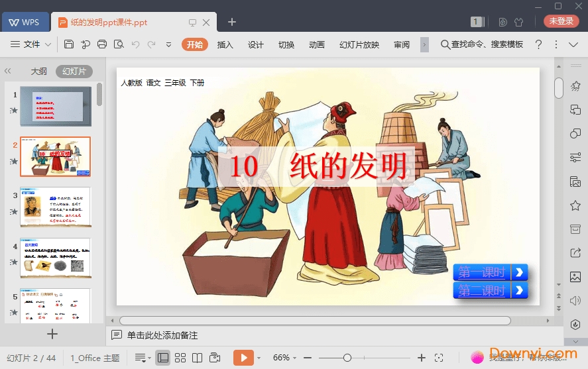
Task: Open a new tab with plus
Action: coord(232,22)
